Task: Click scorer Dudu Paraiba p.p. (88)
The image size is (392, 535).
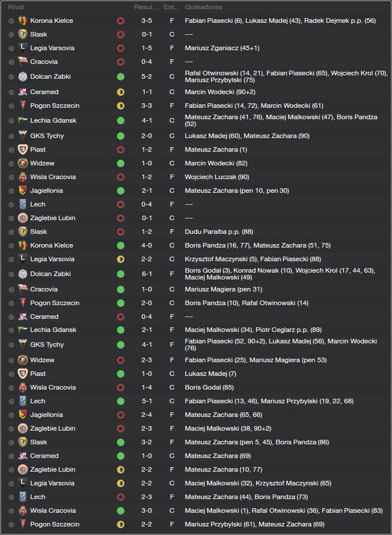Action: coord(219,232)
